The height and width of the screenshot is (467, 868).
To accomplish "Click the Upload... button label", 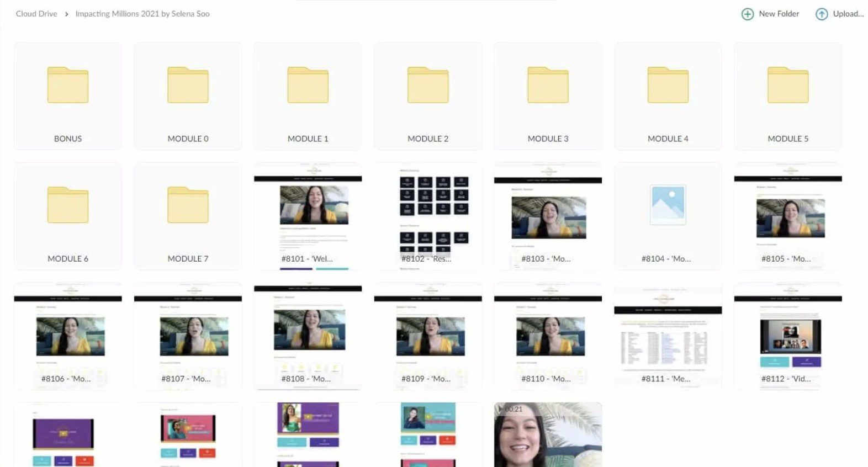I will (x=848, y=14).
